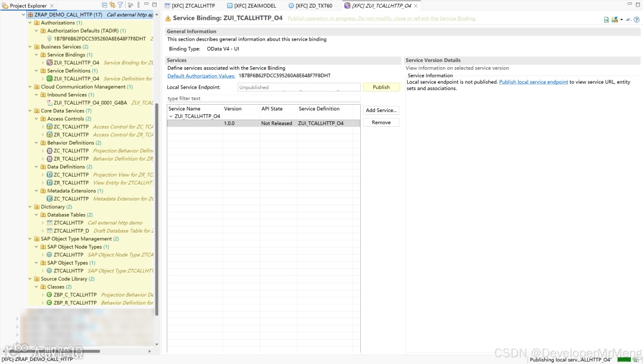Click ZBP_C_TCALLHTTP class icon

coord(49,295)
